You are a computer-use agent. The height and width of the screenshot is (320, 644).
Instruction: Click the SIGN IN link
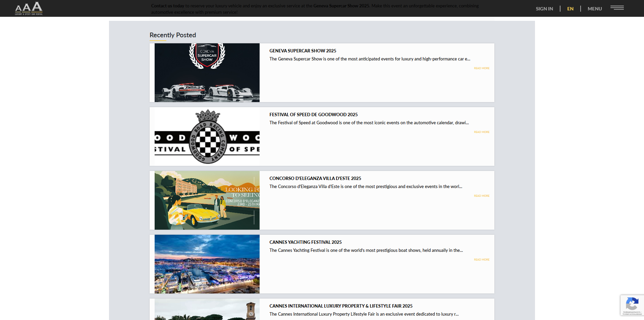point(544,9)
